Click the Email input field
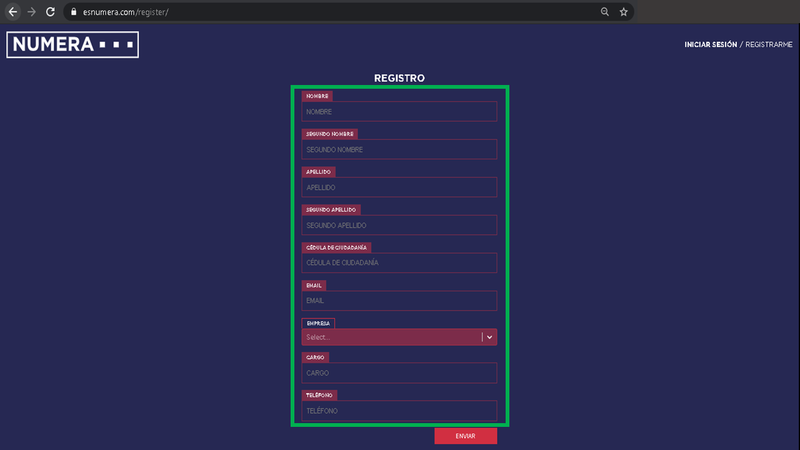 [x=399, y=300]
